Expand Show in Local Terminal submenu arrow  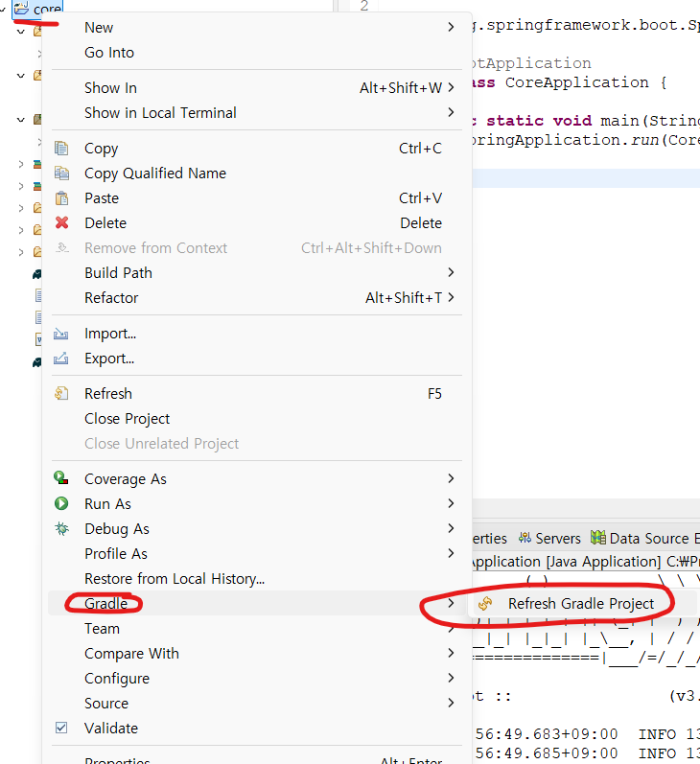[451, 112]
